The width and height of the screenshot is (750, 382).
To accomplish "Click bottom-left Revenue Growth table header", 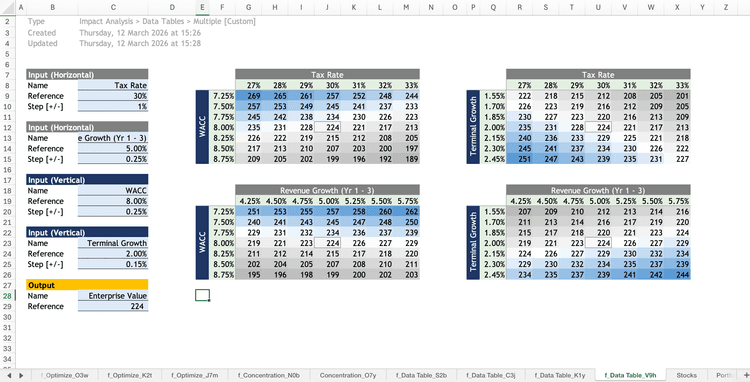I will pyautogui.click(x=327, y=190).
